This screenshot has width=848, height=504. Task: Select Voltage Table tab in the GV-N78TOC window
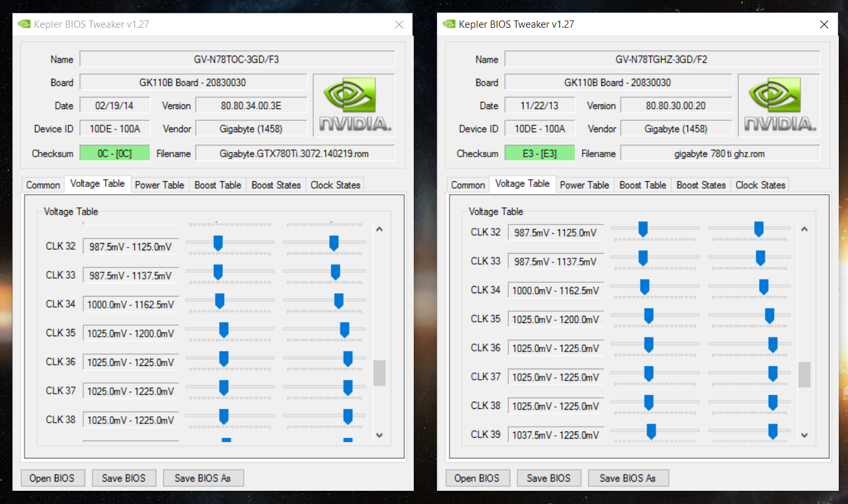pos(97,184)
